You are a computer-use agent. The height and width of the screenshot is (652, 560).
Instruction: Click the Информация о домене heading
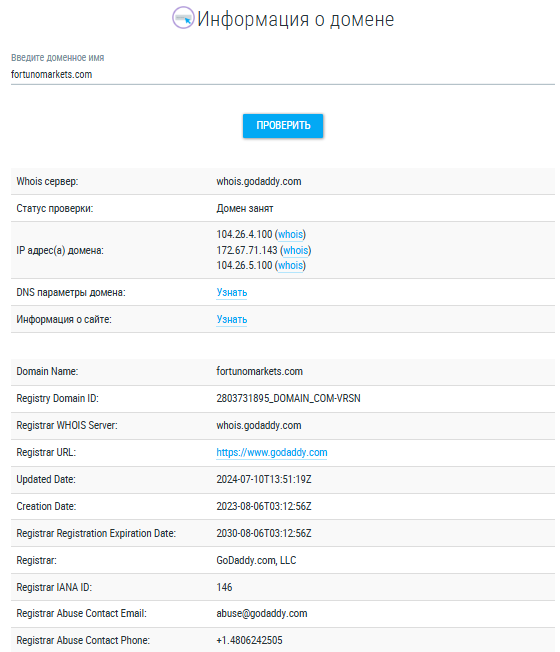tap(295, 19)
